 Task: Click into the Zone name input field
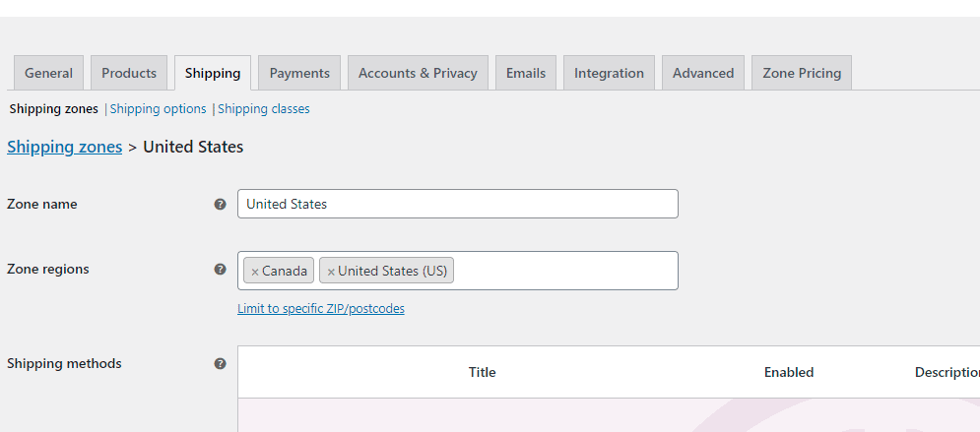(458, 204)
